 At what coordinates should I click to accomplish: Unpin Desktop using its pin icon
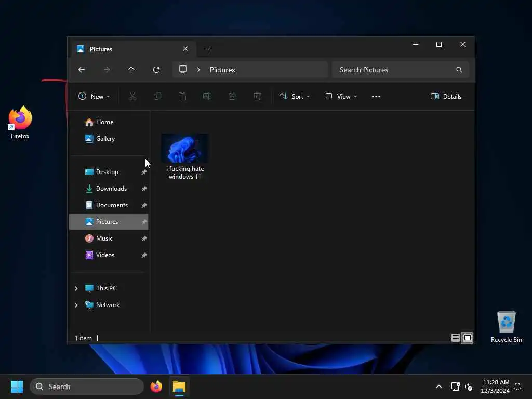144,172
